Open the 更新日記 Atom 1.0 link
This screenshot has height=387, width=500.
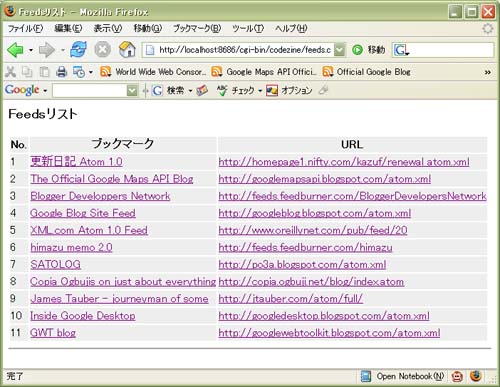(x=76, y=162)
